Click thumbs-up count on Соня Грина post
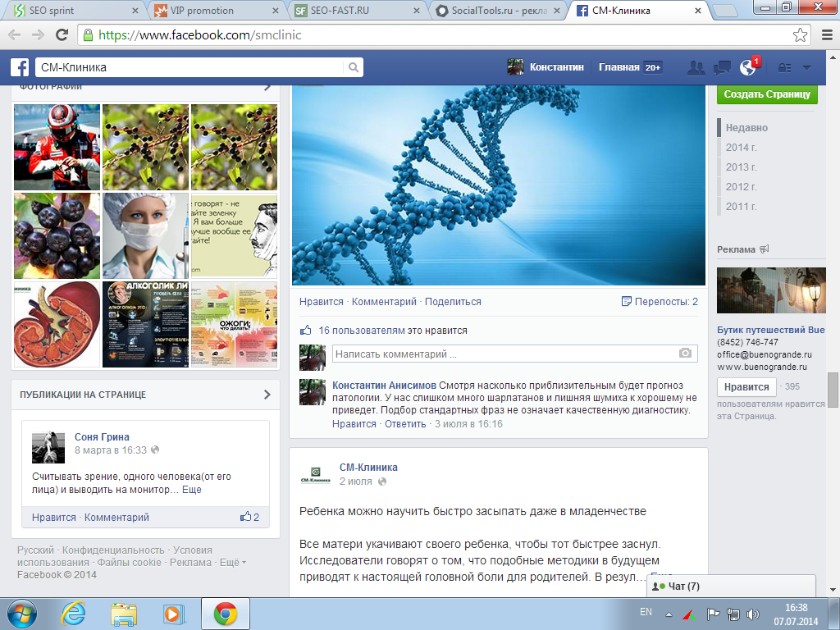 click(249, 517)
